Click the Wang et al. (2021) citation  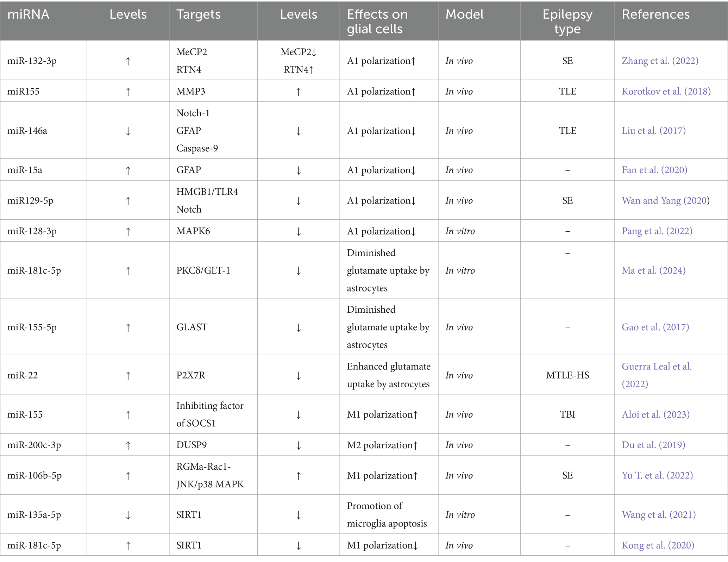pos(659,514)
